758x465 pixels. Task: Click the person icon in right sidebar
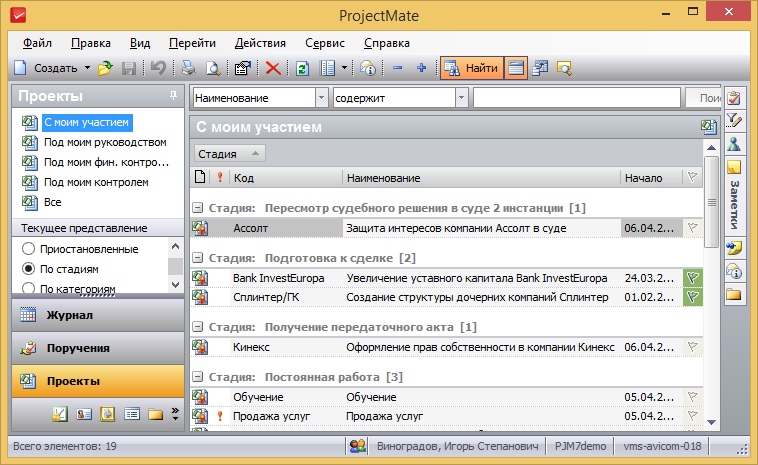click(x=734, y=144)
